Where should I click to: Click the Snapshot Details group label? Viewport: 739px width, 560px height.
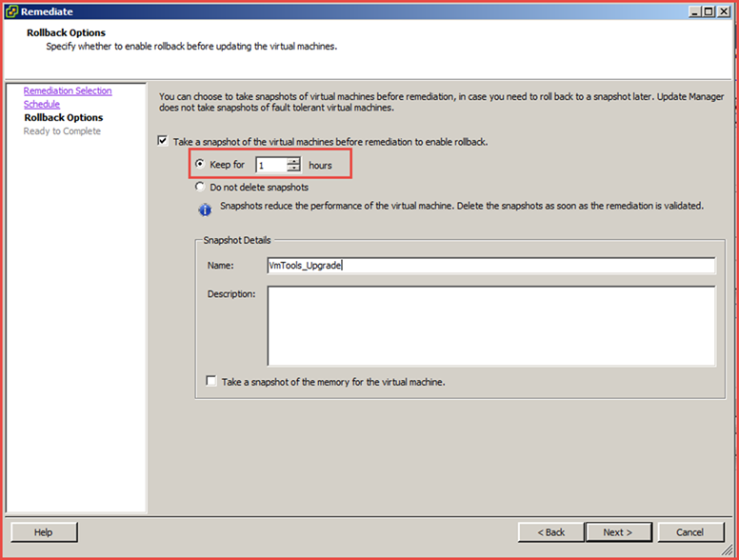pyautogui.click(x=237, y=240)
